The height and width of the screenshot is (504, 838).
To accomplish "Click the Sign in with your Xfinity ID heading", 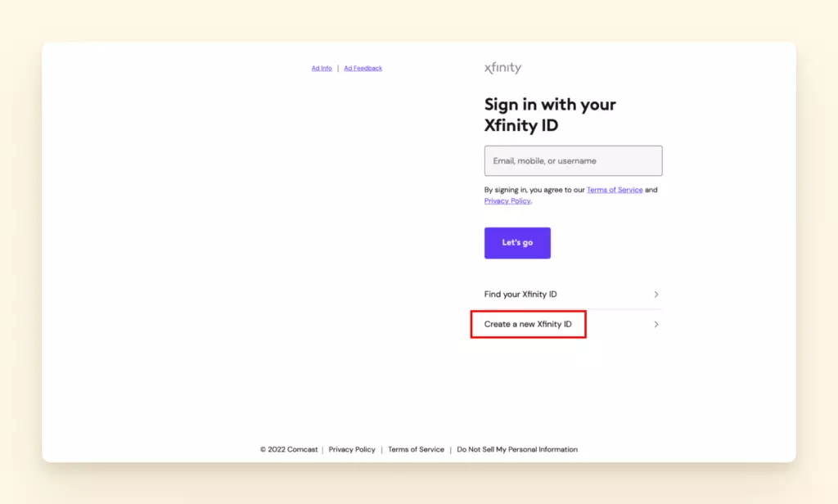I will pyautogui.click(x=550, y=115).
